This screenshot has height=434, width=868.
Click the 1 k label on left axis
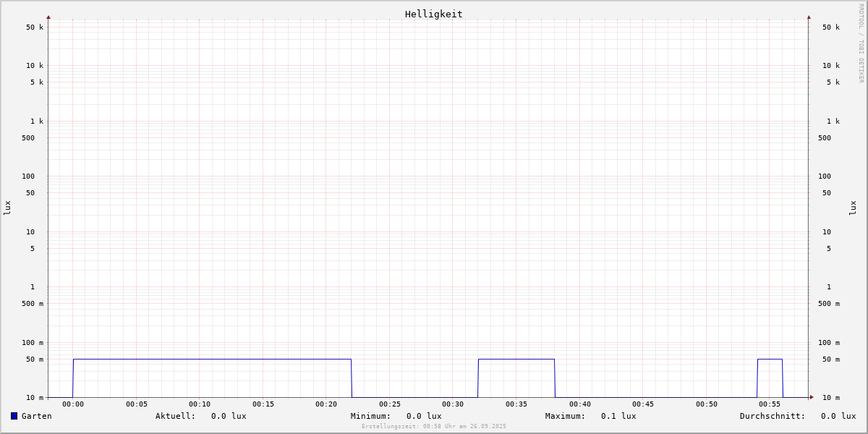click(x=37, y=122)
